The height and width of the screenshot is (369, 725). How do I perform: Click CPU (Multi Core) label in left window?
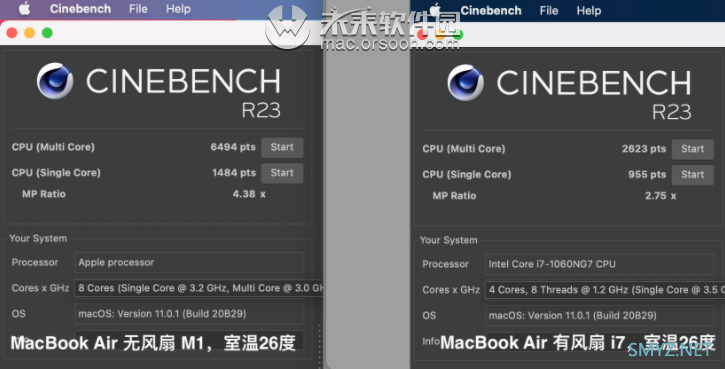pos(53,147)
